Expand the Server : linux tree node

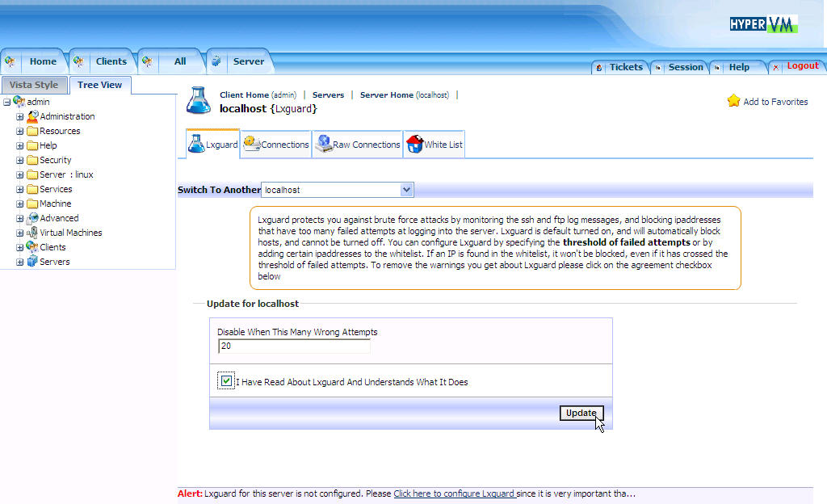pyautogui.click(x=19, y=174)
